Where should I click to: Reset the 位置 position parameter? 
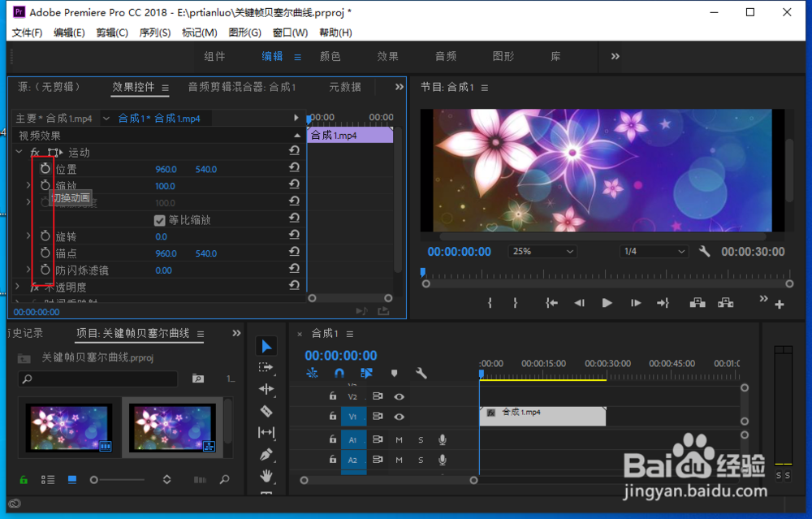pyautogui.click(x=294, y=167)
